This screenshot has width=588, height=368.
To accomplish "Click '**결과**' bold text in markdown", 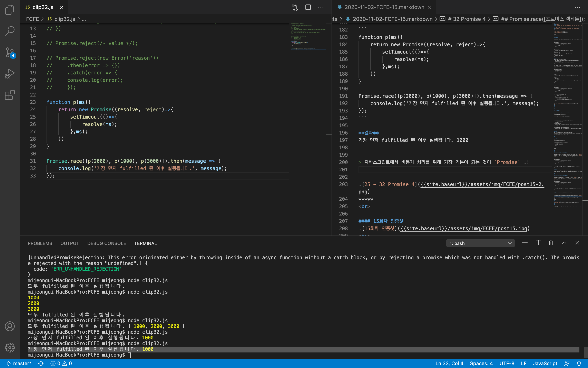I will pyautogui.click(x=369, y=133).
